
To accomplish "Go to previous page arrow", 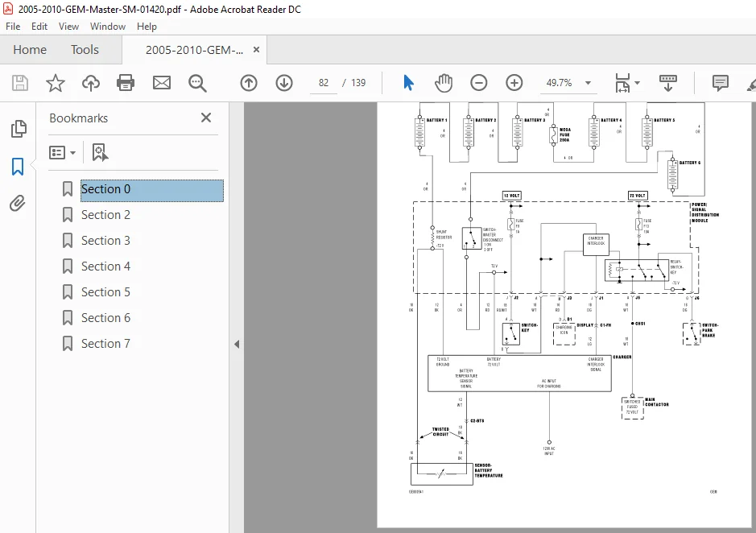I will click(x=249, y=83).
